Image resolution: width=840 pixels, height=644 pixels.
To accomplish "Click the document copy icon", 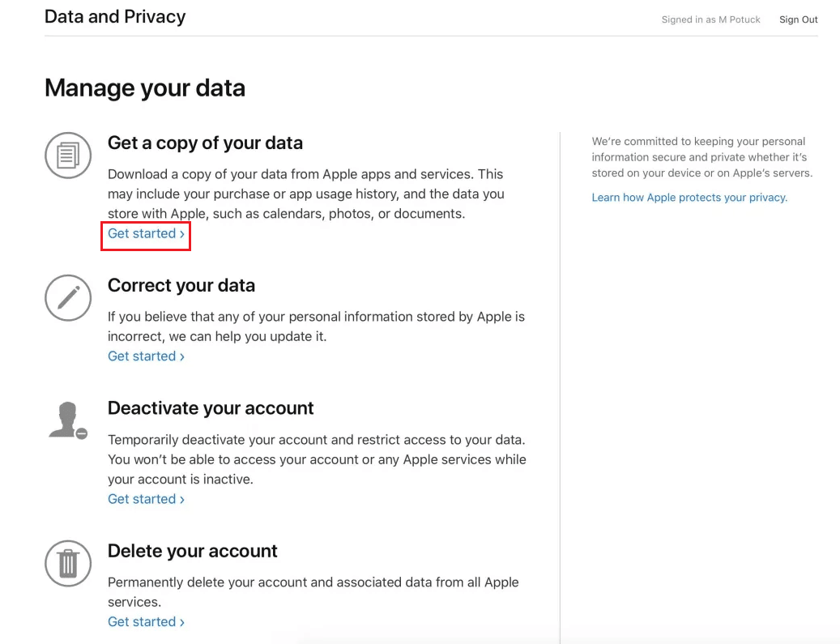I will (68, 156).
